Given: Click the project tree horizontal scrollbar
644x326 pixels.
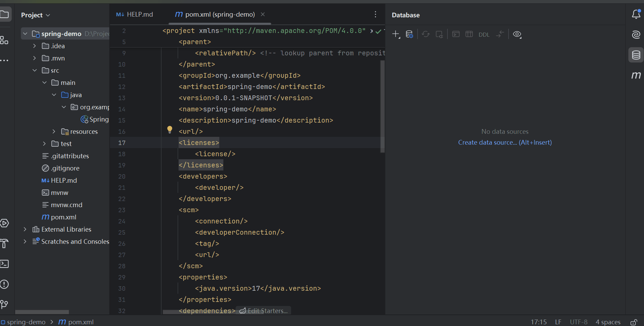Looking at the screenshot, I should coord(42,312).
